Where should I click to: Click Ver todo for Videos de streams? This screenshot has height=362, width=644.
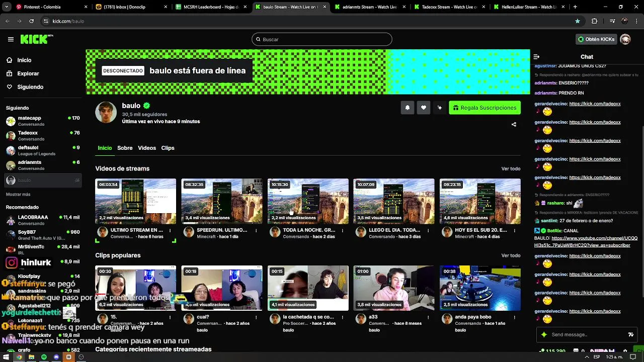tap(511, 169)
